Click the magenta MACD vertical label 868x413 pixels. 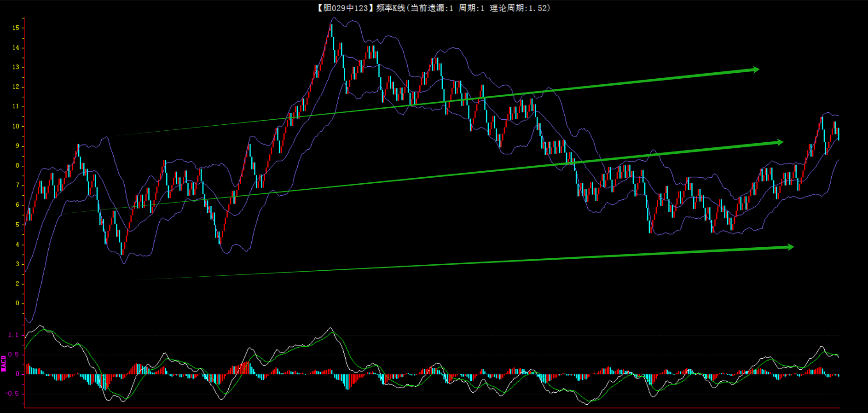coord(4,363)
